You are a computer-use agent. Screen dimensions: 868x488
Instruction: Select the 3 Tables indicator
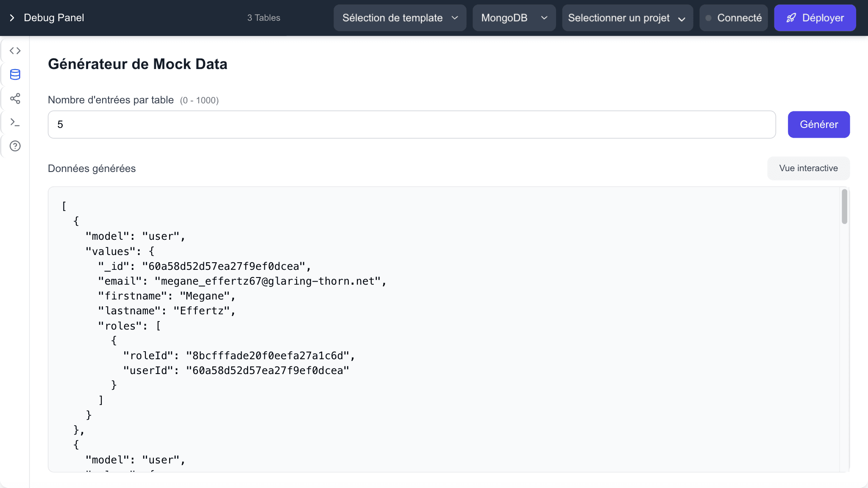pyautogui.click(x=264, y=18)
